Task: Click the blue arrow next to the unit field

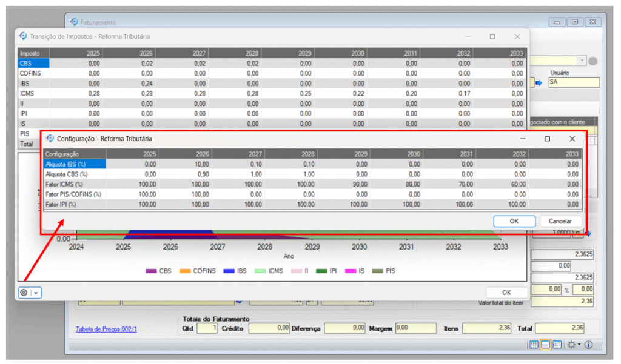Action: click(588, 233)
